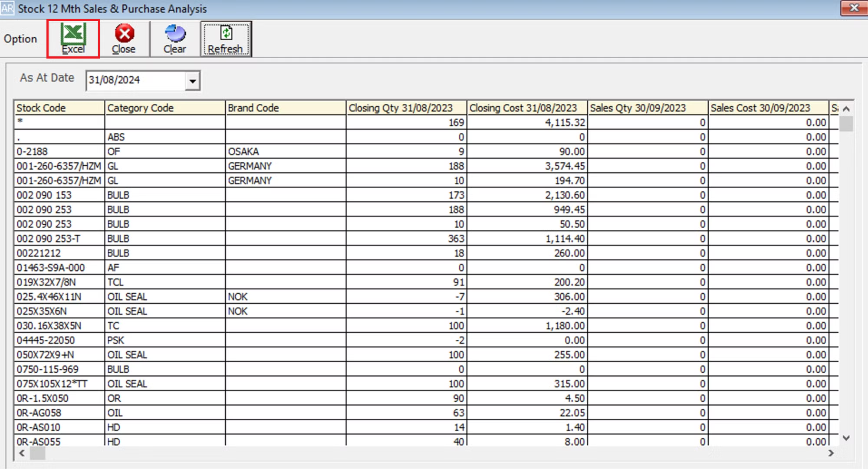This screenshot has width=868, height=469.
Task: Select stock code 0750-115-969
Action: tap(59, 370)
